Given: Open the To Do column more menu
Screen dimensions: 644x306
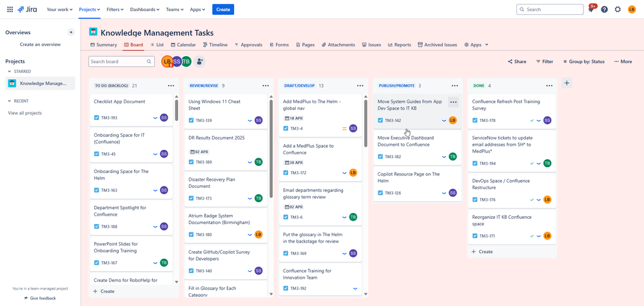Looking at the screenshot, I should point(171,86).
